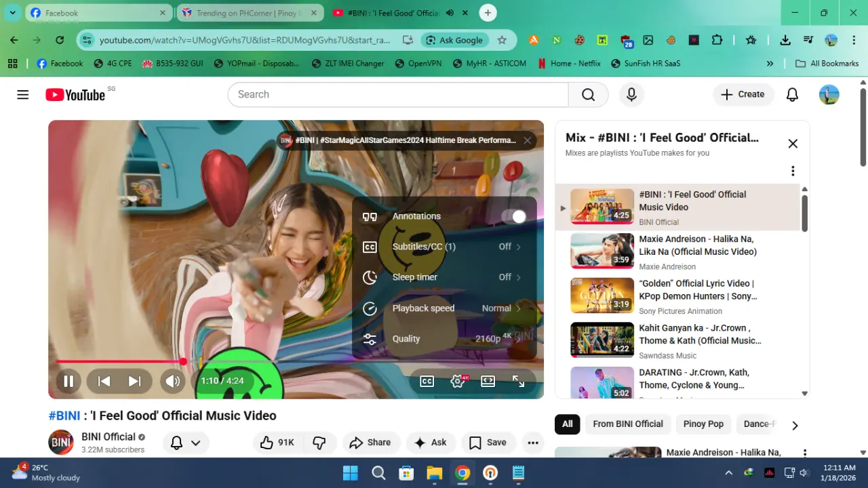Viewport: 868px width, 488px height.
Task: Switch to the Facebook browser tab
Action: click(x=98, y=13)
